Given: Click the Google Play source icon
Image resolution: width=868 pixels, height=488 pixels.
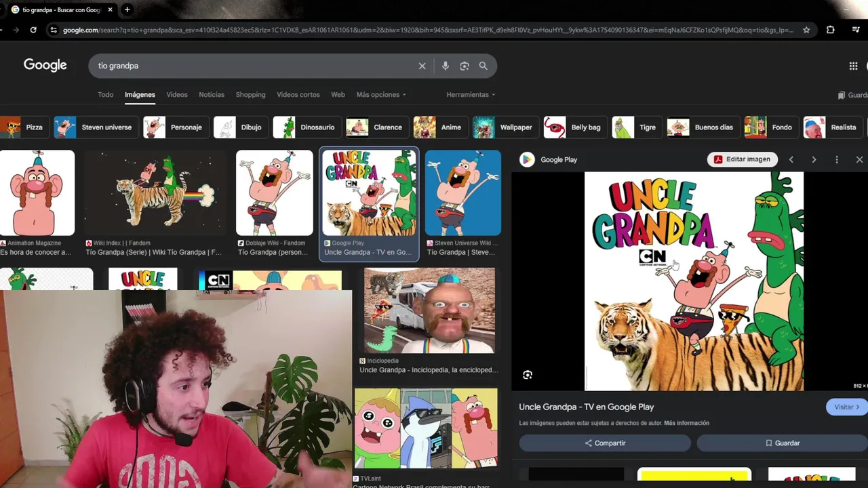Looking at the screenshot, I should [x=527, y=159].
